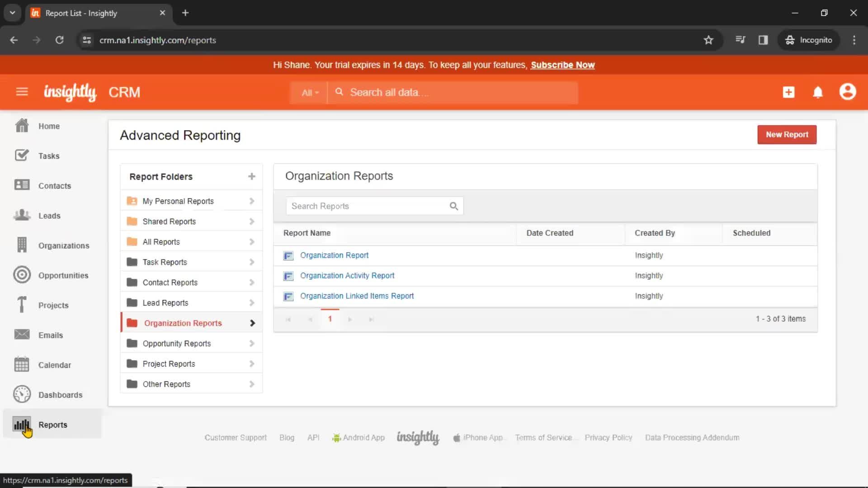Screen dimensions: 868x488
Task: Select the All Reports folder
Action: click(x=161, y=241)
